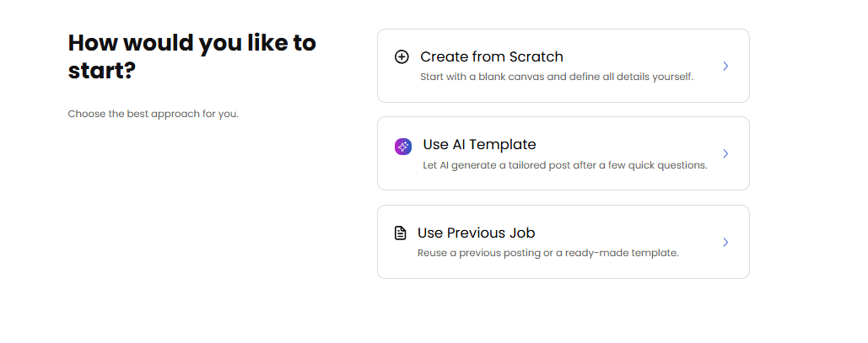This screenshot has height=343, width=868.
Task: Choose the 'Use AI Template' title
Action: [479, 145]
